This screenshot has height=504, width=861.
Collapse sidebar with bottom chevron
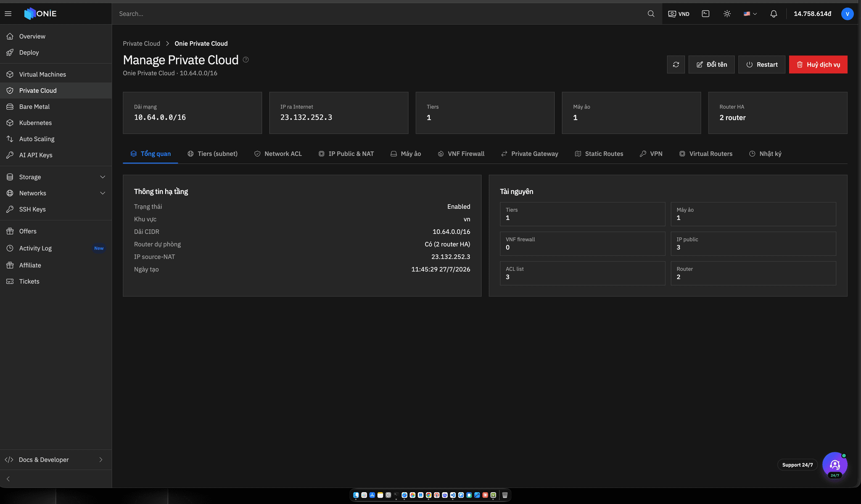point(8,479)
